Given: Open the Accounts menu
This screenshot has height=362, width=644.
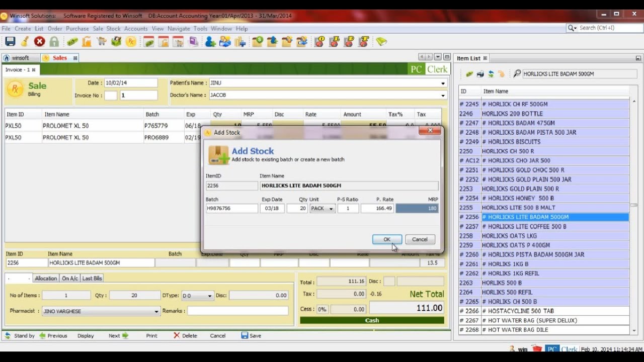Looking at the screenshot, I should 136,29.
